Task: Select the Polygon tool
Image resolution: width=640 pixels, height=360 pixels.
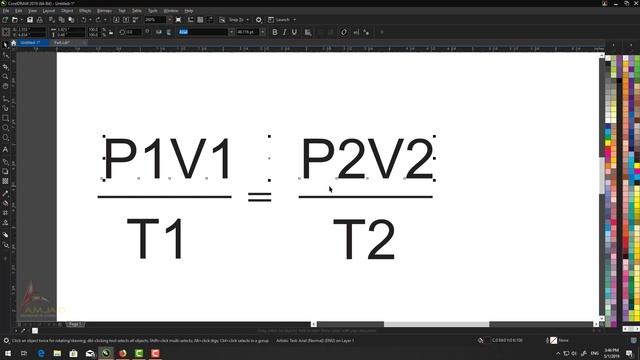Action: [x=5, y=138]
